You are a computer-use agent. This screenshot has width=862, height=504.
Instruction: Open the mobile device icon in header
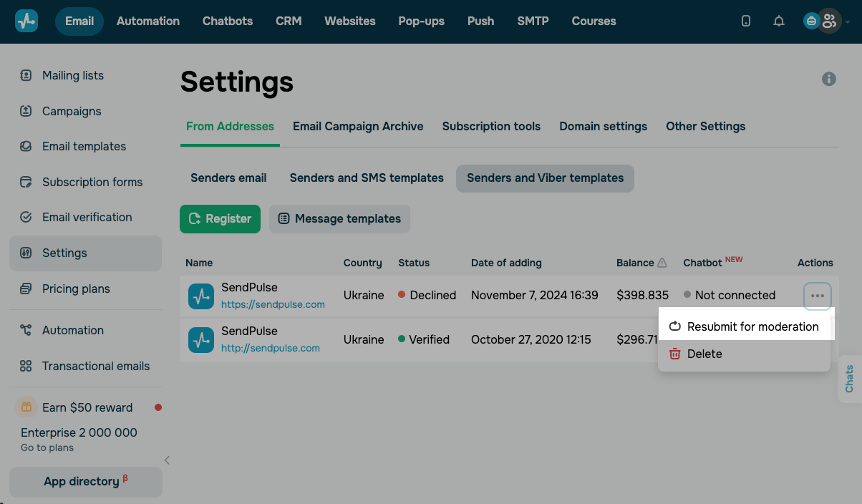point(746,21)
